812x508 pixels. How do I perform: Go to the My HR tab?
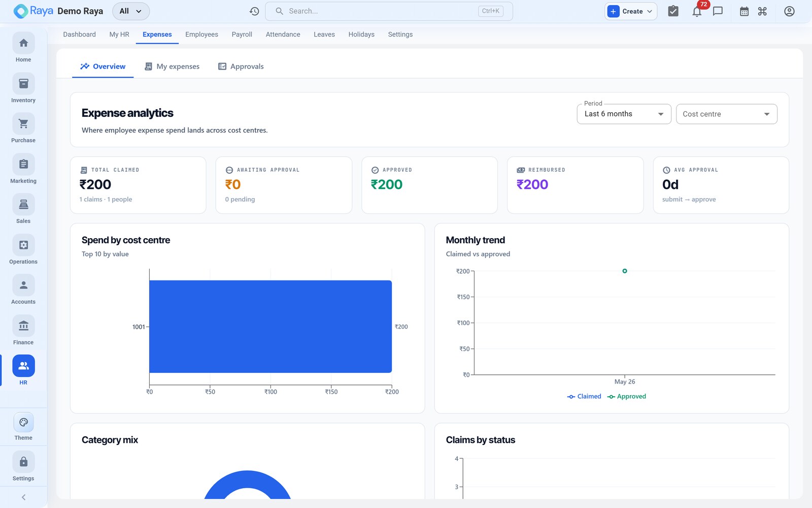tap(119, 35)
